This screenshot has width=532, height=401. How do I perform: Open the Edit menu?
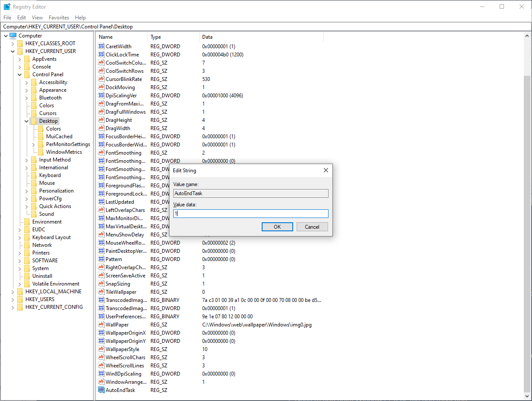[21, 17]
